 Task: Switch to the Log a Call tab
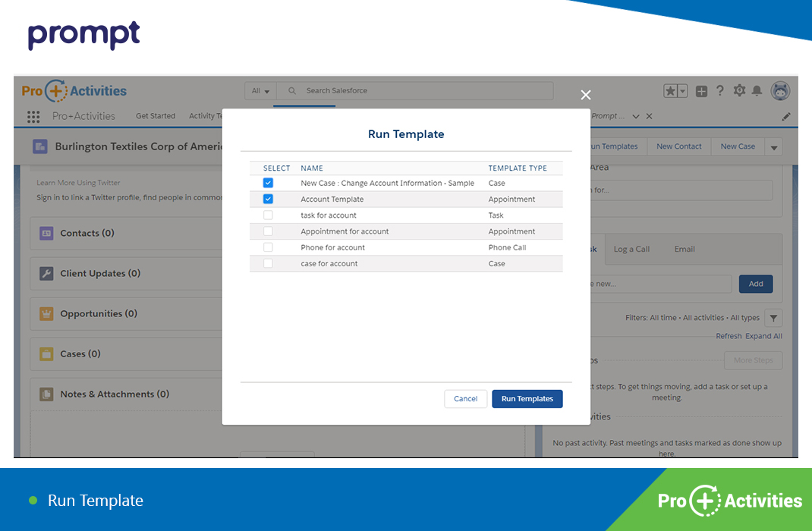pos(631,249)
